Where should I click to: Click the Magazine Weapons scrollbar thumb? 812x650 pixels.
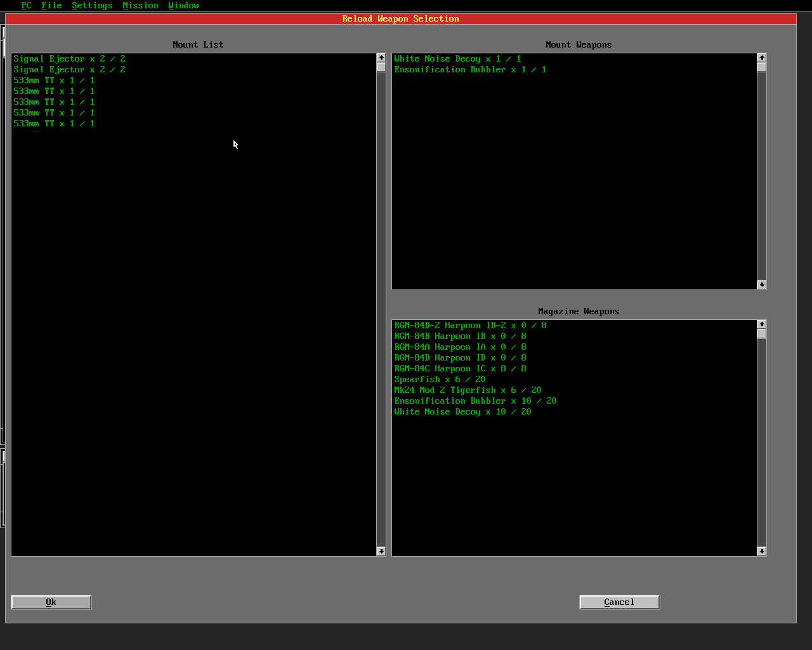pos(762,334)
